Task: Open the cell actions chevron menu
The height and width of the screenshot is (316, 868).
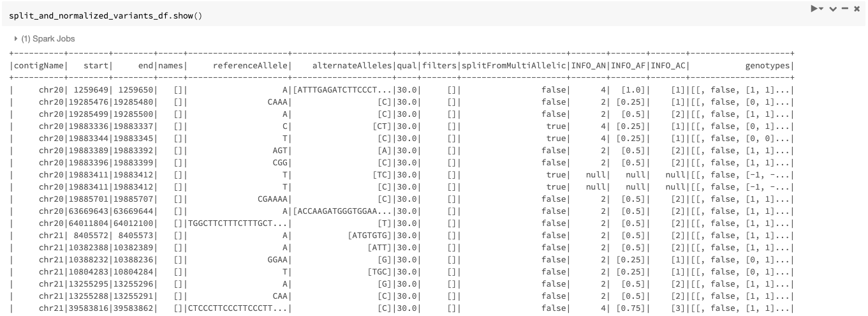Action: 834,9
